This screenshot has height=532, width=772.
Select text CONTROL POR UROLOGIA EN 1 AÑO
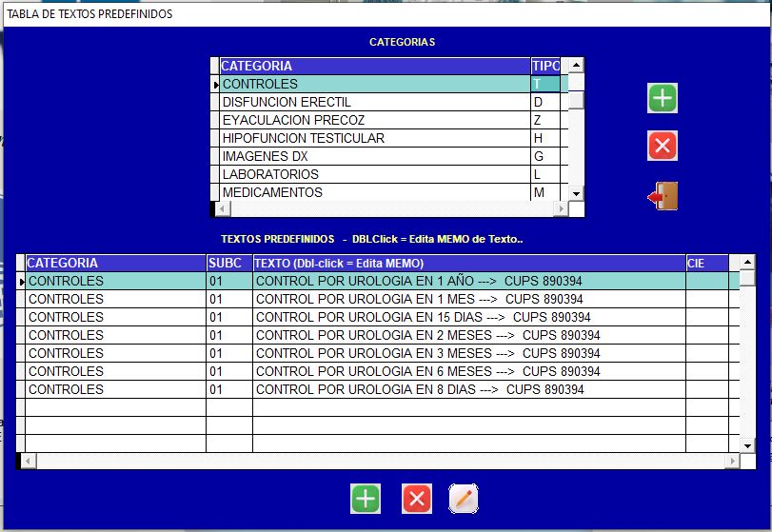point(469,281)
